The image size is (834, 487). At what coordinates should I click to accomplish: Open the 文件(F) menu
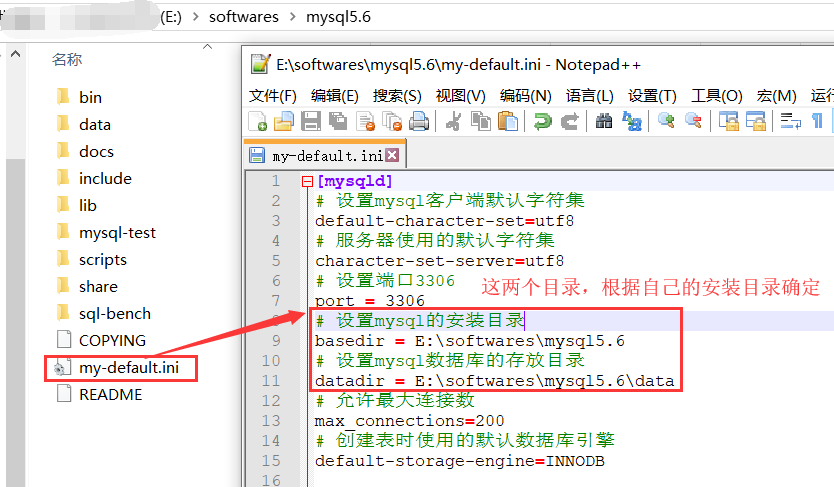[272, 96]
